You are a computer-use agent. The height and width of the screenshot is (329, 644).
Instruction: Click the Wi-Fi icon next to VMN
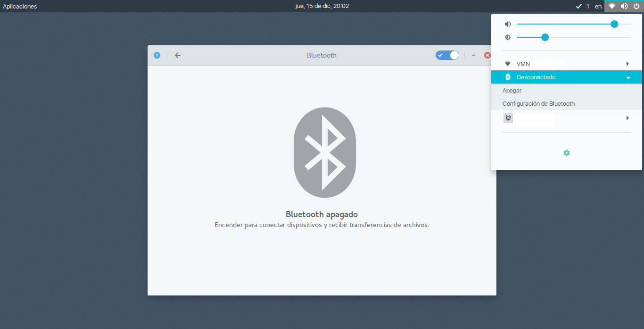tap(508, 63)
